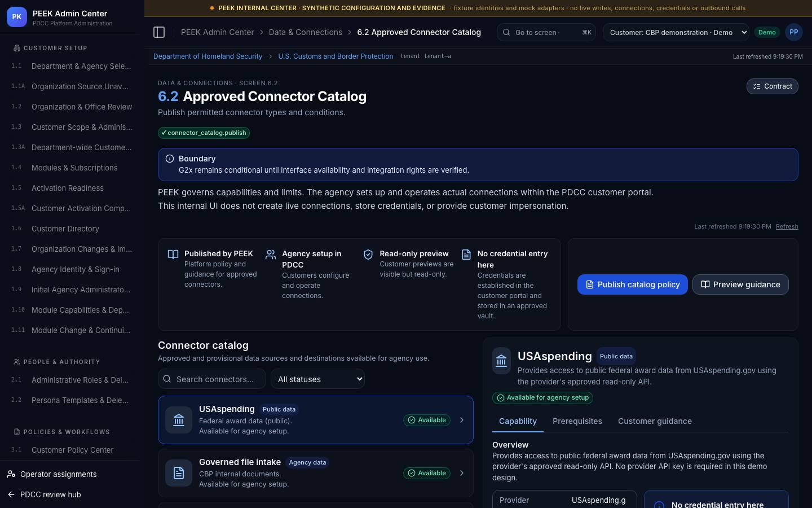The height and width of the screenshot is (508, 812).
Task: Click the Refresh link
Action: [x=787, y=226]
